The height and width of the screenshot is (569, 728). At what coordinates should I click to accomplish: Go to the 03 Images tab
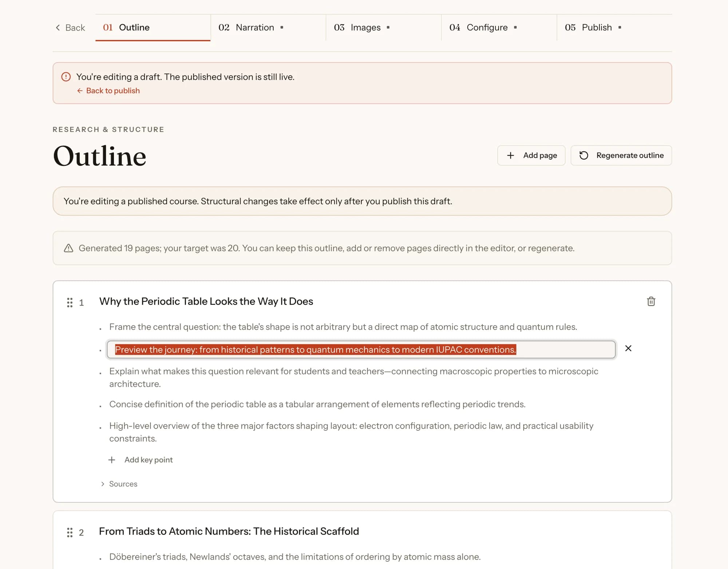[384, 28]
